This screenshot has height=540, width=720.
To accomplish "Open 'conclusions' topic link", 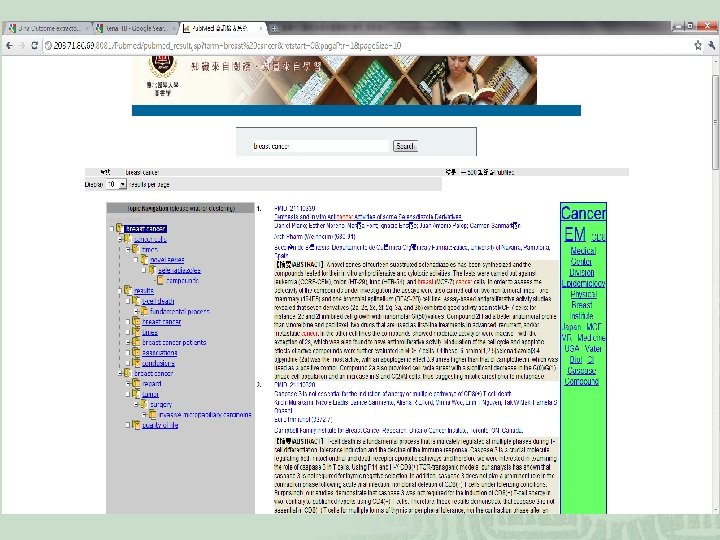I will pyautogui.click(x=158, y=363).
